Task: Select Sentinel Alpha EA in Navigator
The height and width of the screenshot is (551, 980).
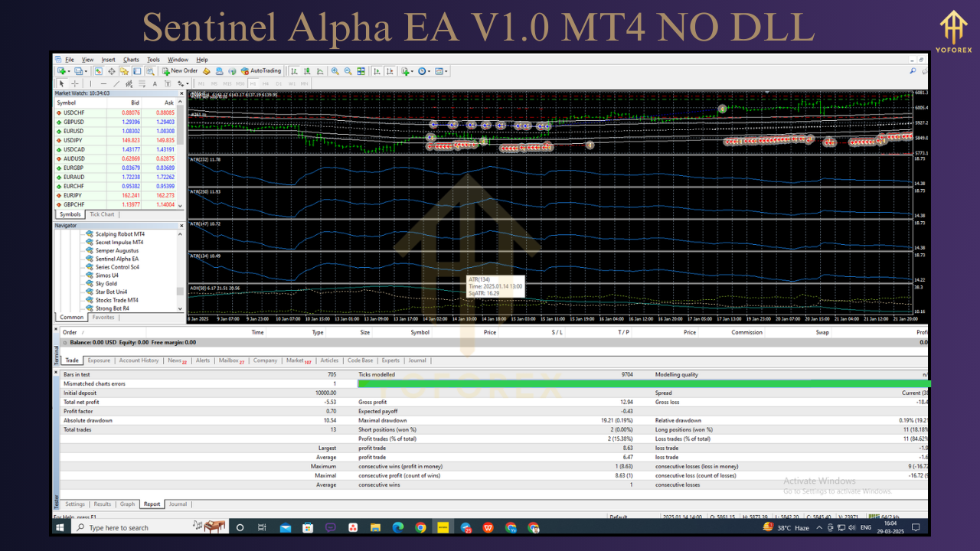Action: 116,259
